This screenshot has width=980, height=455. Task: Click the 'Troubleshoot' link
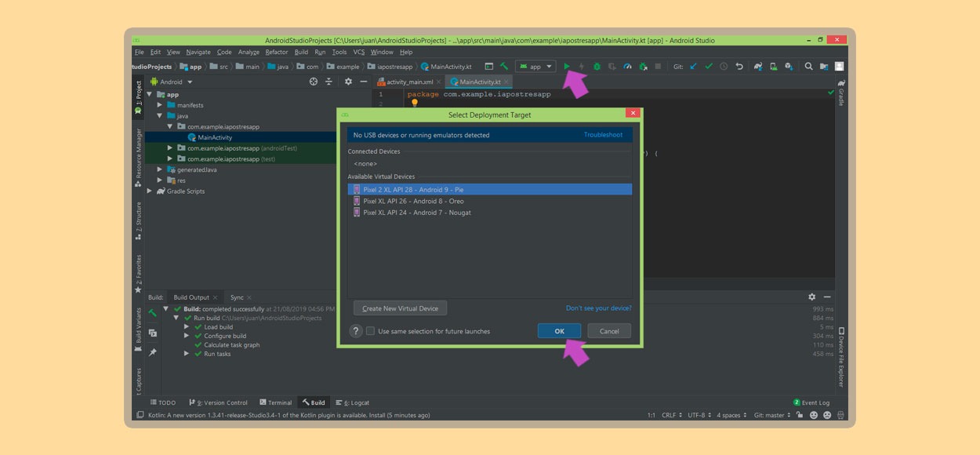click(603, 135)
